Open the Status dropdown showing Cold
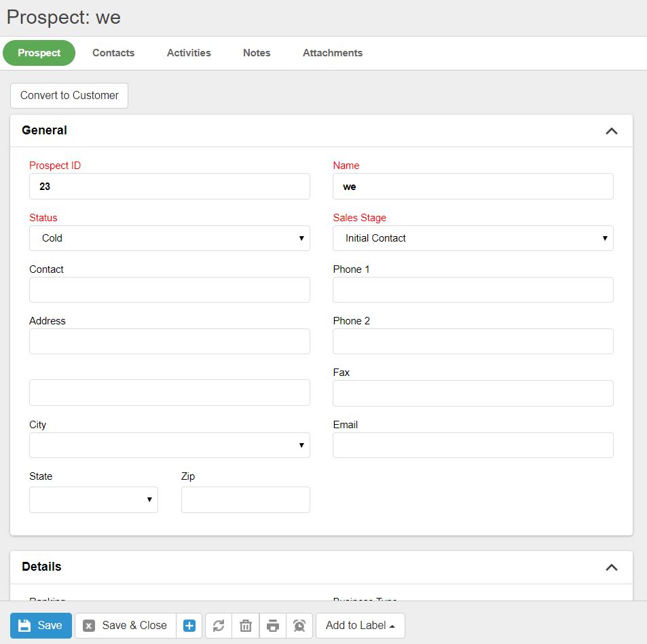The image size is (647, 644). tap(169, 238)
